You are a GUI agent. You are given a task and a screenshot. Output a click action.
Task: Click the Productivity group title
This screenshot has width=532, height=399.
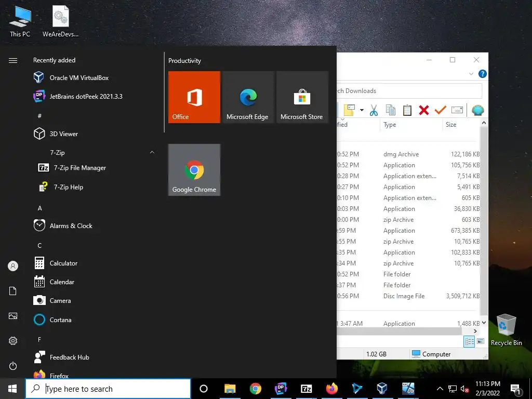184,61
